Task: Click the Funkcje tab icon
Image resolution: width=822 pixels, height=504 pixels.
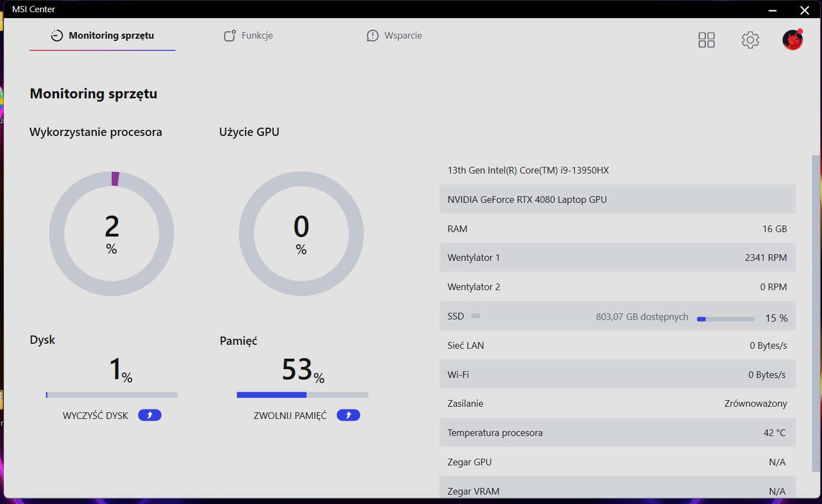Action: 230,36
